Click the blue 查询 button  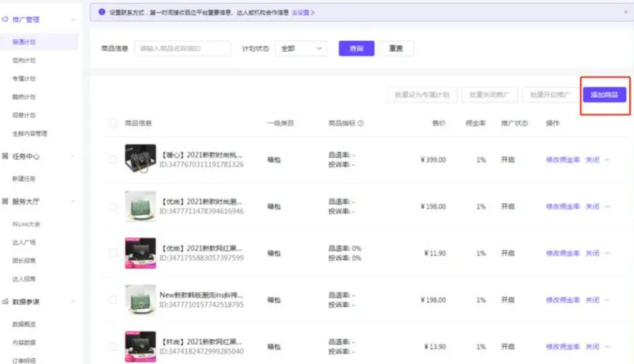pyautogui.click(x=356, y=49)
